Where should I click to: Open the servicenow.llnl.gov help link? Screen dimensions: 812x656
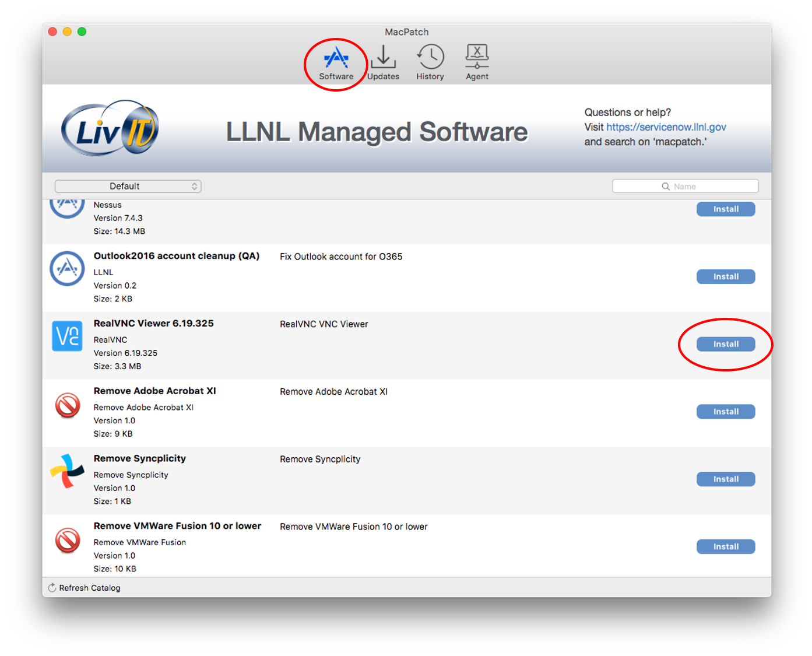(x=666, y=127)
